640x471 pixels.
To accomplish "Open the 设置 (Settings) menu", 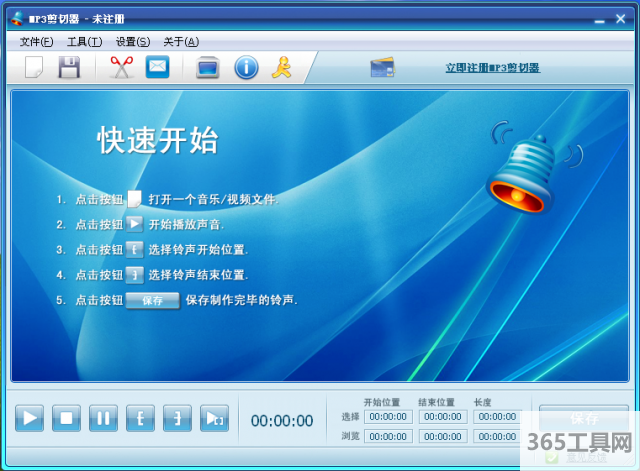I will coord(132,42).
